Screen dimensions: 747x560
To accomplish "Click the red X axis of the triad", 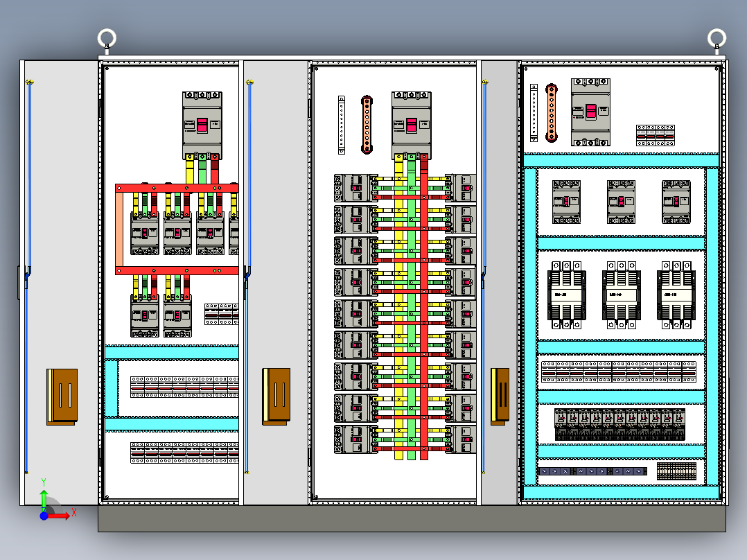I will coord(60,515).
